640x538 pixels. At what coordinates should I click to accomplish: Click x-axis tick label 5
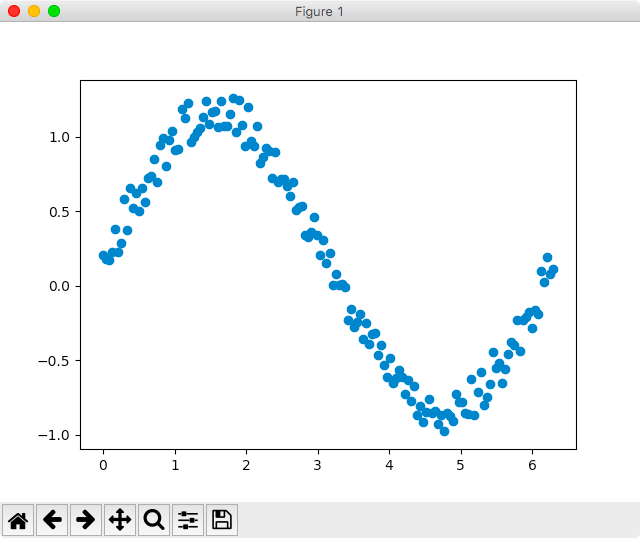coord(460,465)
